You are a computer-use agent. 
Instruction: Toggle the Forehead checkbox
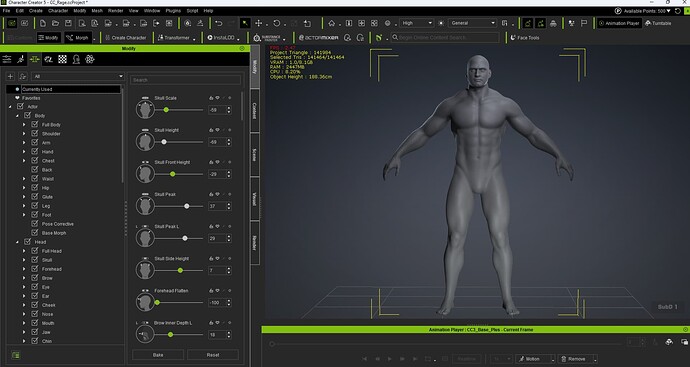[x=35, y=268]
